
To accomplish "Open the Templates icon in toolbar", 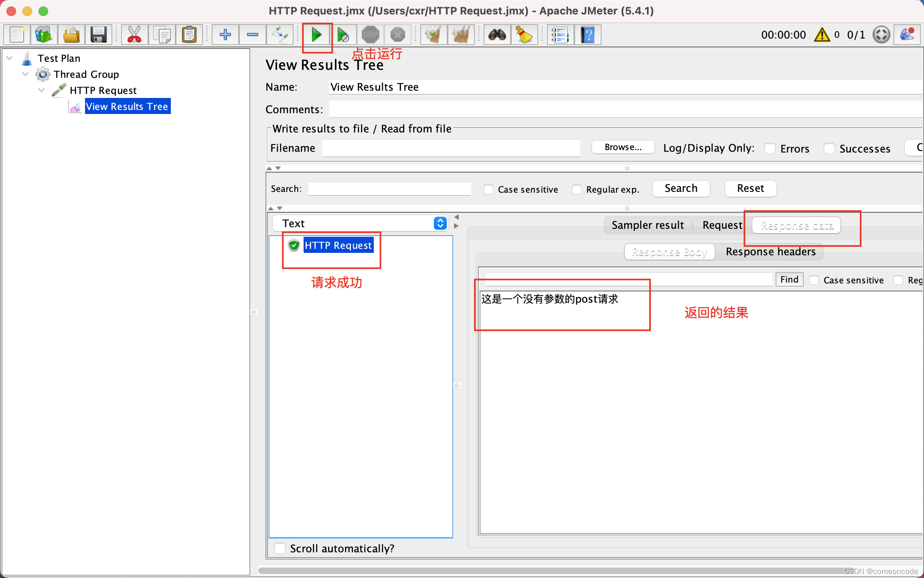I will (43, 35).
